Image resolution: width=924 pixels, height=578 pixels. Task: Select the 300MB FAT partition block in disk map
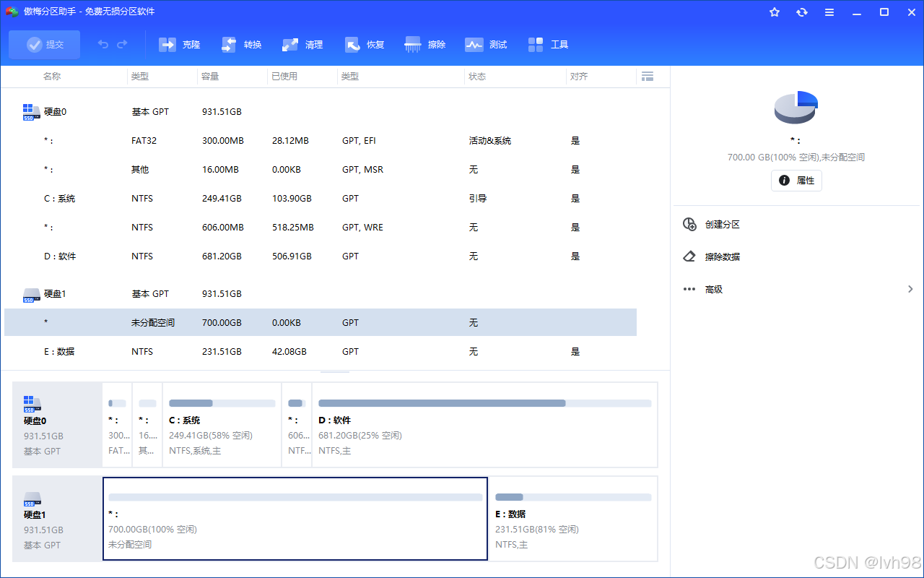pyautogui.click(x=117, y=425)
